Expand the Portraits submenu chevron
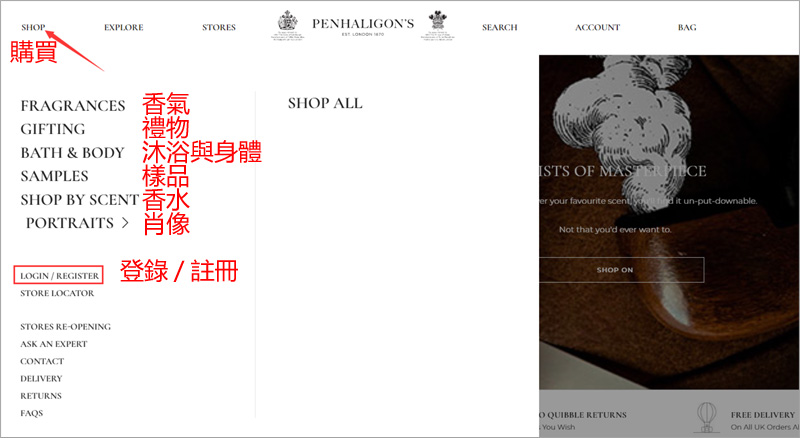This screenshot has height=438, width=800. click(125, 223)
